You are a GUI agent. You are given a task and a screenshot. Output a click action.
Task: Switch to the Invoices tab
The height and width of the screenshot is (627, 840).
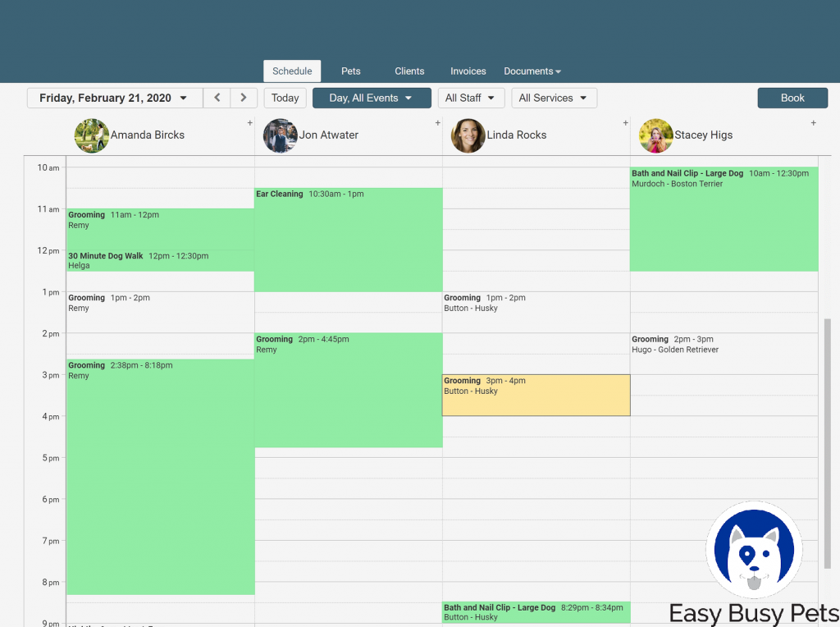tap(468, 71)
